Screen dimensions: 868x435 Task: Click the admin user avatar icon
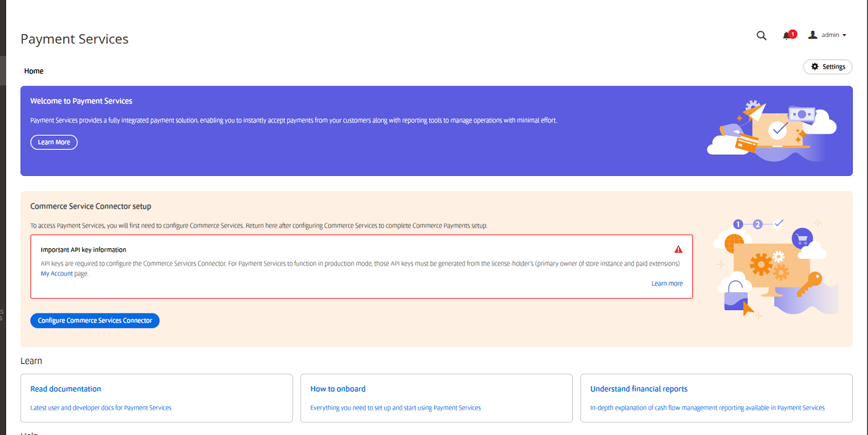[x=812, y=35]
